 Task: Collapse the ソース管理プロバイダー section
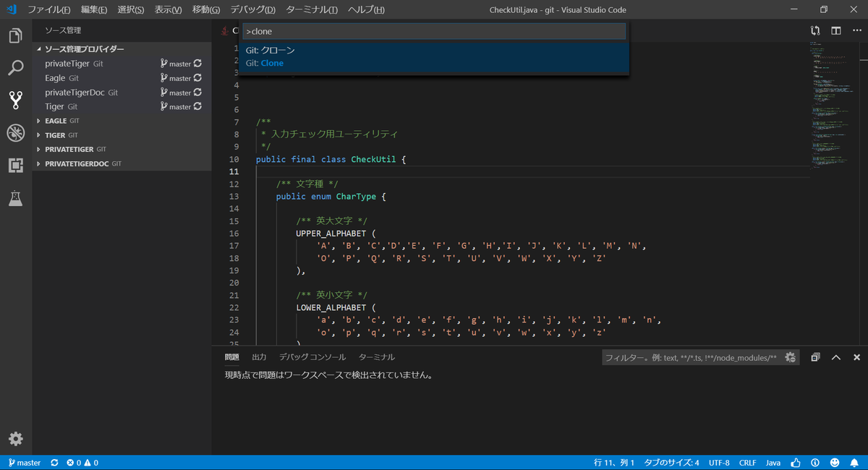coord(122,49)
